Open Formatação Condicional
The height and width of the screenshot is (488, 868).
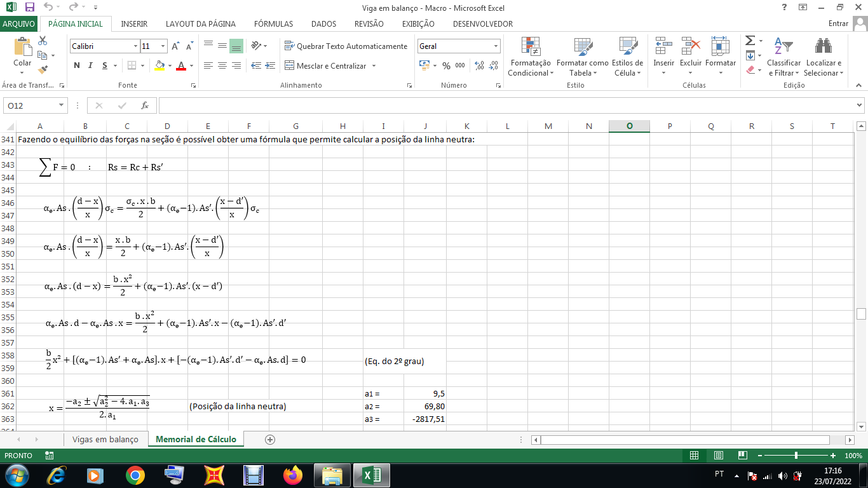click(531, 57)
